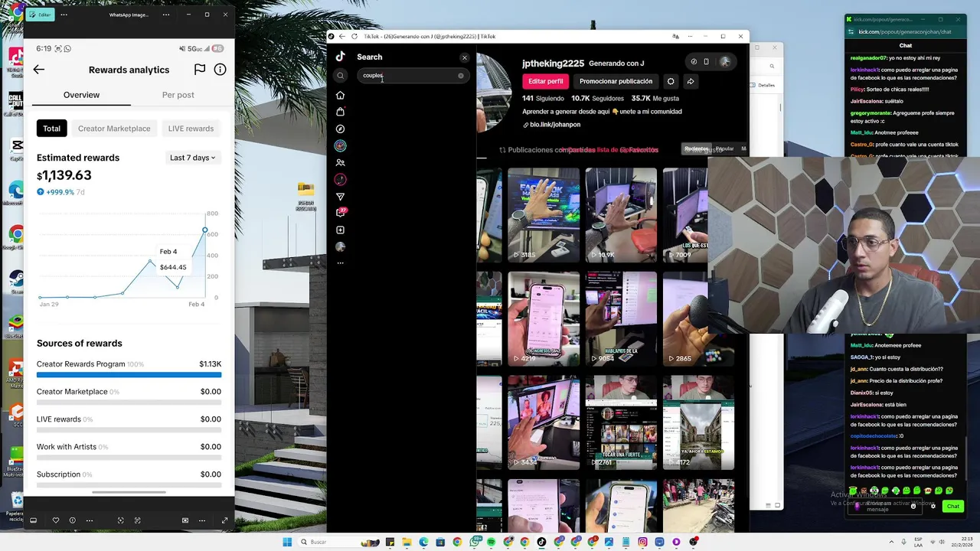Click the share profile arrow icon
Viewport: 980px width, 551px height.
coord(690,81)
